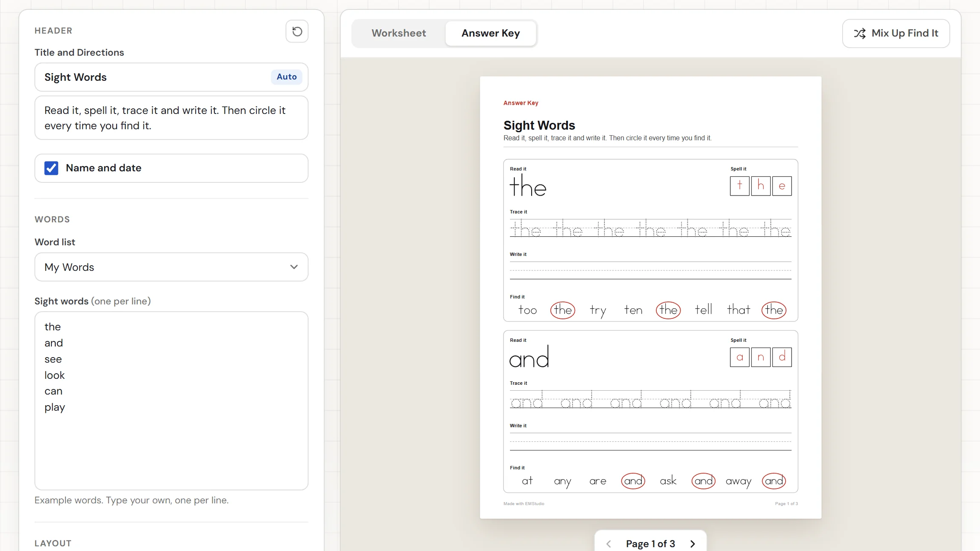The height and width of the screenshot is (551, 980).
Task: Switch to the Worksheet tab
Action: tap(399, 33)
